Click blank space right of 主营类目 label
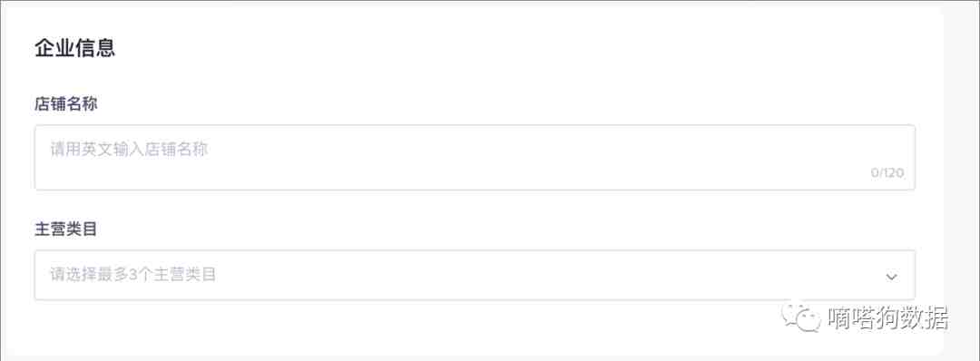980x361 pixels. pyautogui.click(x=500, y=229)
